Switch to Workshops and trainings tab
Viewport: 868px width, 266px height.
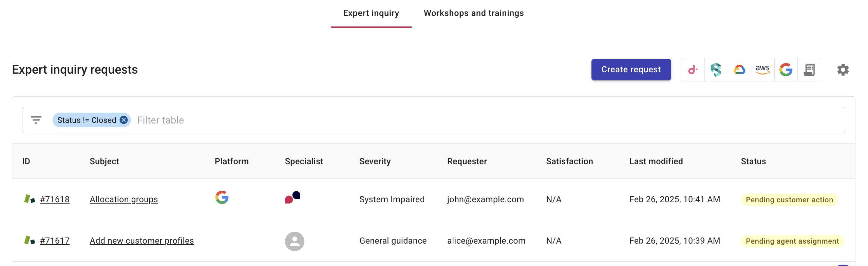(474, 13)
